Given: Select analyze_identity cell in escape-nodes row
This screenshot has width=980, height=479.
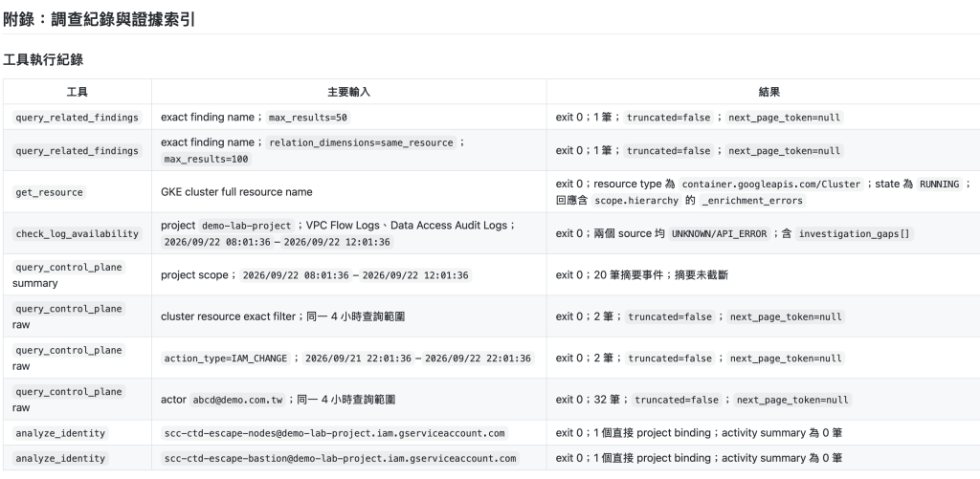Looking at the screenshot, I should tap(78, 433).
